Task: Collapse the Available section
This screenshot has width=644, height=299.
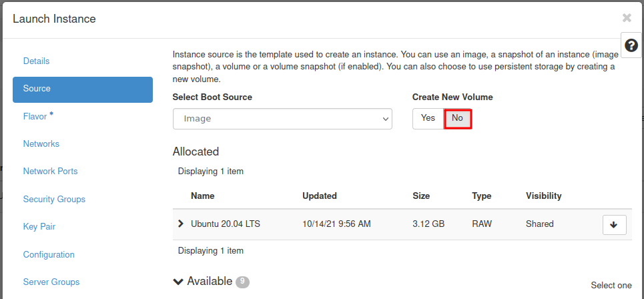Action: 178,282
